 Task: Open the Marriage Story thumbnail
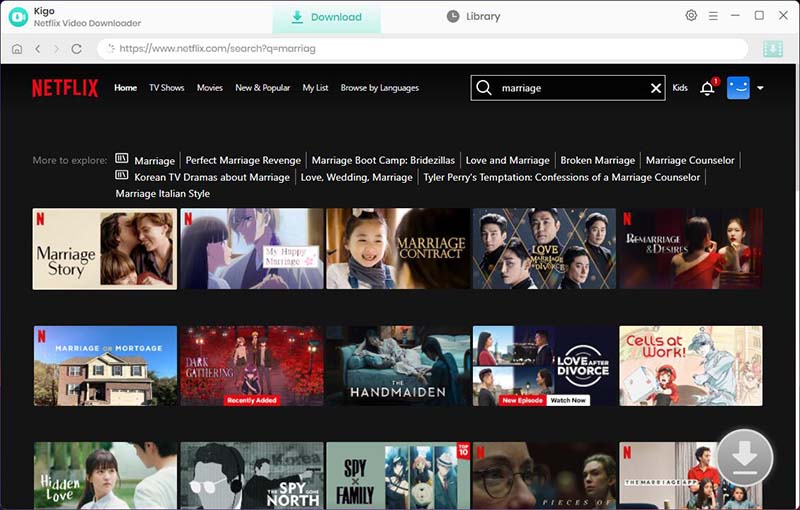coord(105,249)
